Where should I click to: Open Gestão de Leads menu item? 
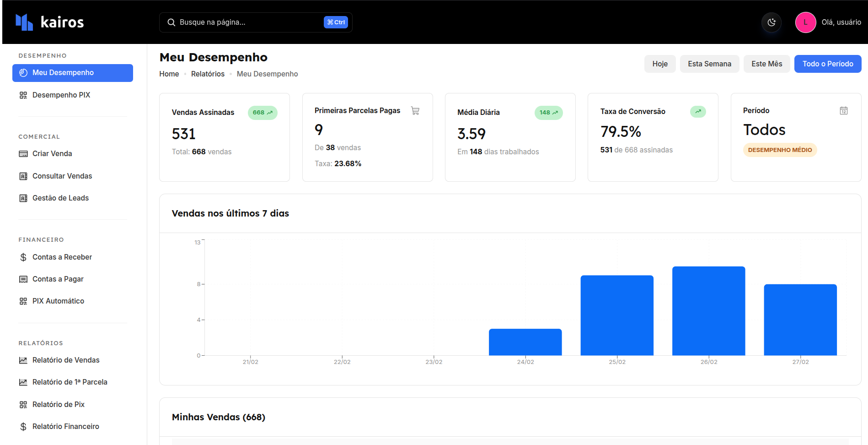click(x=60, y=198)
